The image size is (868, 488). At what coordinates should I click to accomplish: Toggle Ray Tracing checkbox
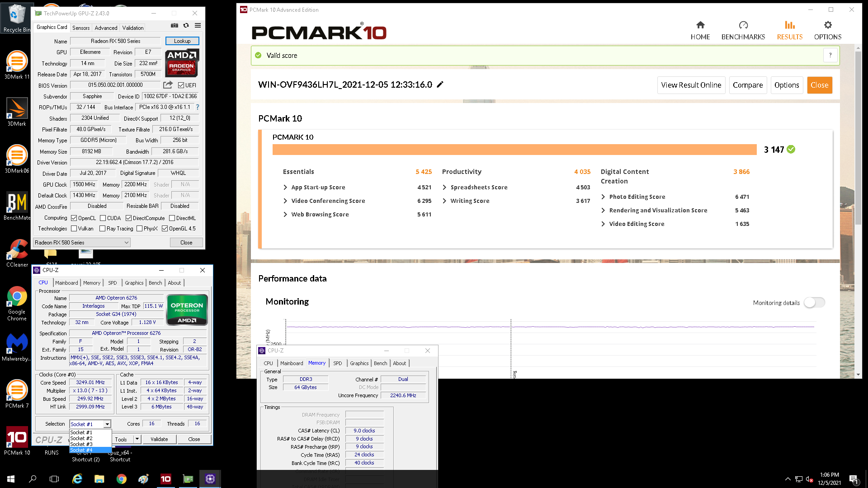tap(102, 229)
